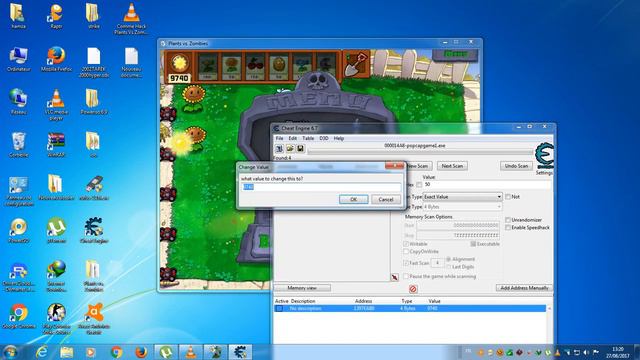
Task: Toggle the Not checkbox
Action: [508, 197]
